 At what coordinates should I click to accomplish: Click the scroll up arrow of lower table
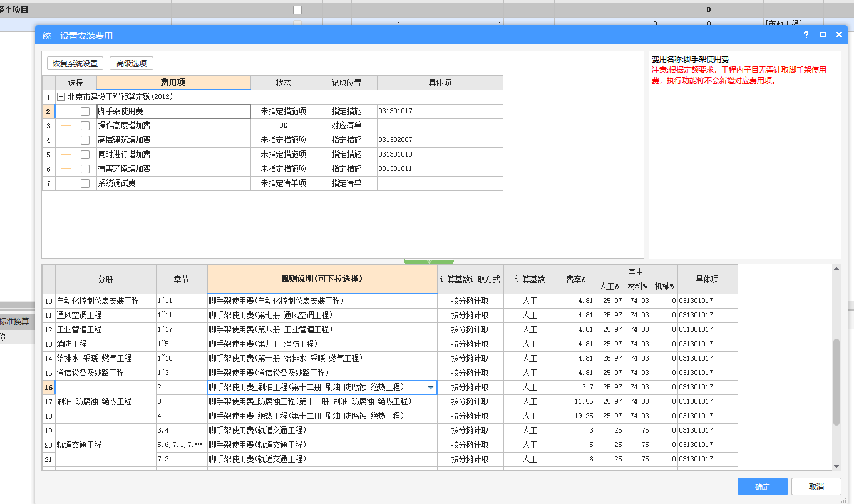[836, 269]
